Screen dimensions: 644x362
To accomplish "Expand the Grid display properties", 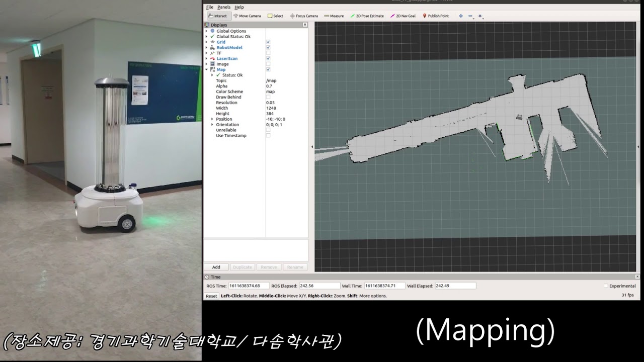I will (206, 42).
